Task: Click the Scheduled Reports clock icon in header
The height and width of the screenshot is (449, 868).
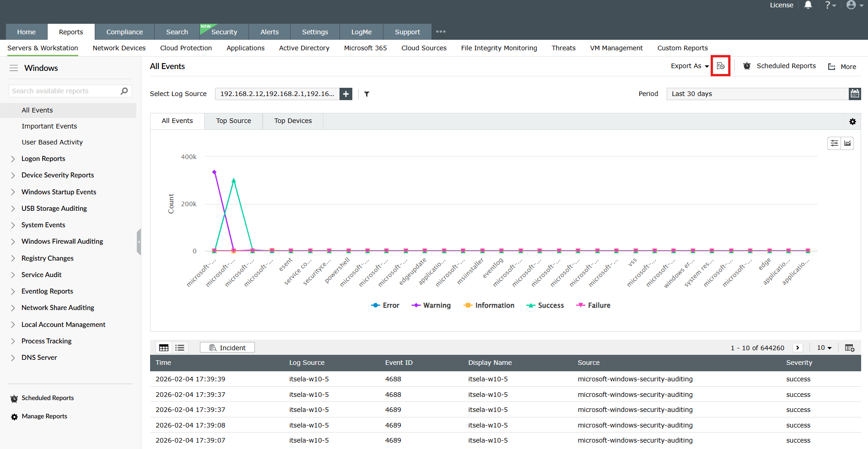Action: [x=747, y=66]
